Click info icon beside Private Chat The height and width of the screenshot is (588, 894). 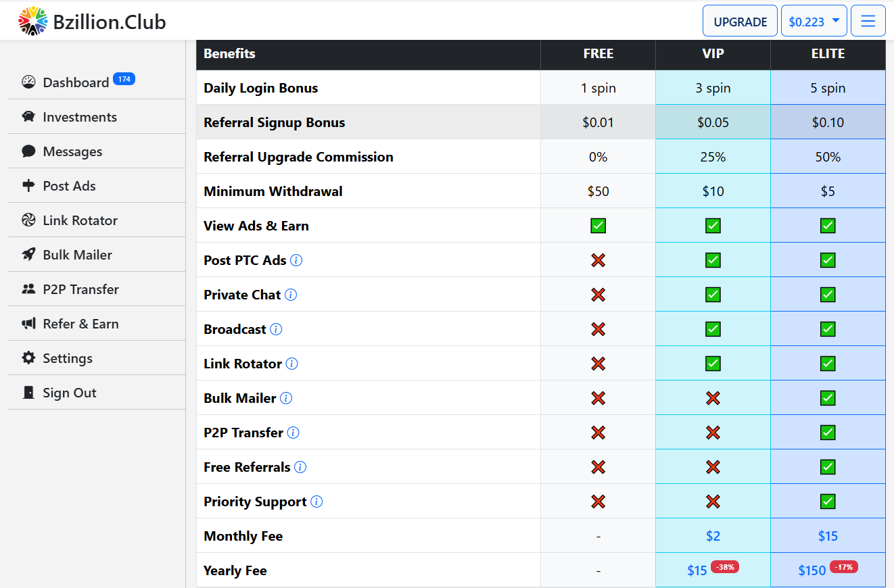[291, 295]
